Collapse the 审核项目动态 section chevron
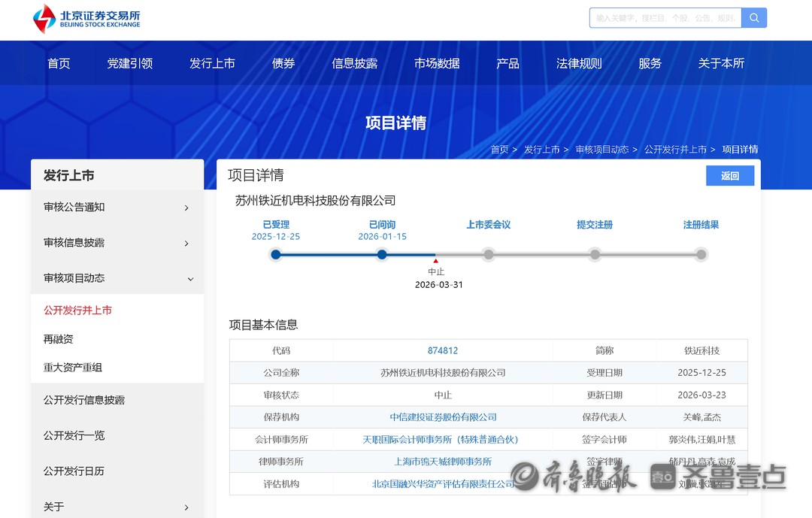Viewport: 812px width, 518px height. (x=190, y=279)
